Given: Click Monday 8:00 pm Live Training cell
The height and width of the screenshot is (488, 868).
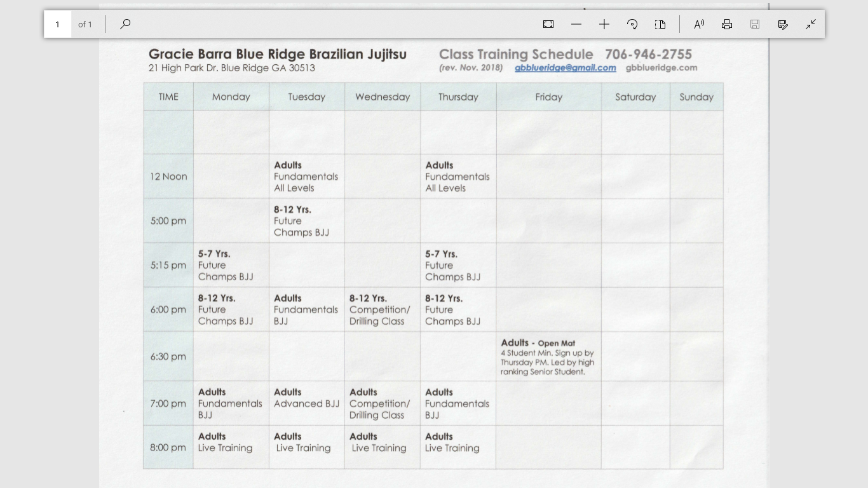Looking at the screenshot, I should point(231,447).
